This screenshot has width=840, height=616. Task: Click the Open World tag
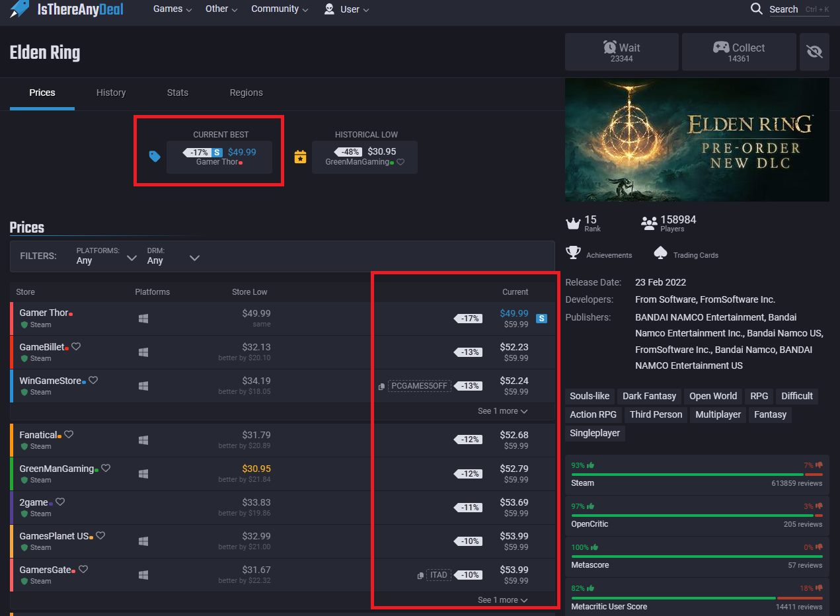coord(713,396)
